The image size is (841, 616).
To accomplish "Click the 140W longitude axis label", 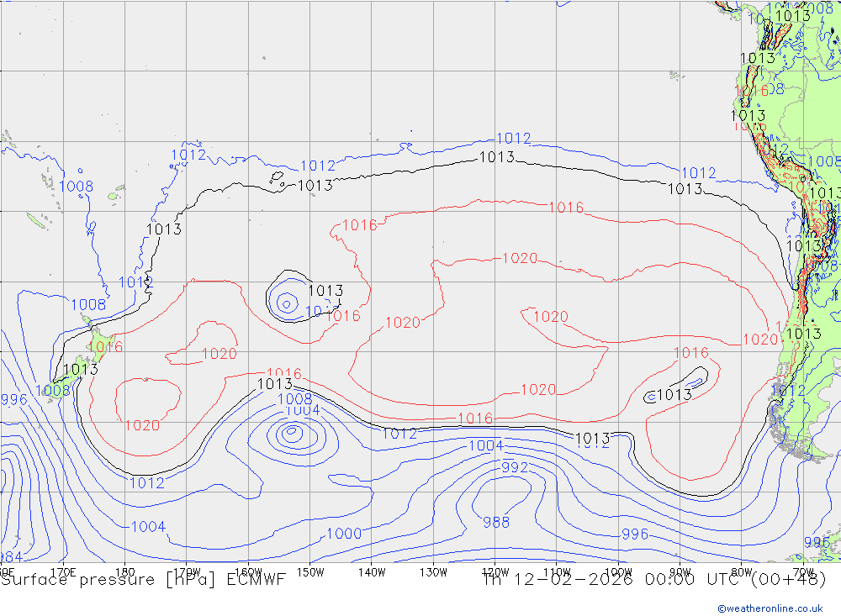I will [x=372, y=572].
